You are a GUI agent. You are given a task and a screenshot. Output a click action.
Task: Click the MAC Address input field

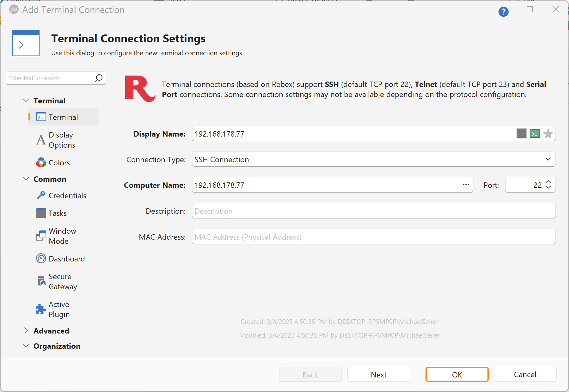(x=373, y=237)
